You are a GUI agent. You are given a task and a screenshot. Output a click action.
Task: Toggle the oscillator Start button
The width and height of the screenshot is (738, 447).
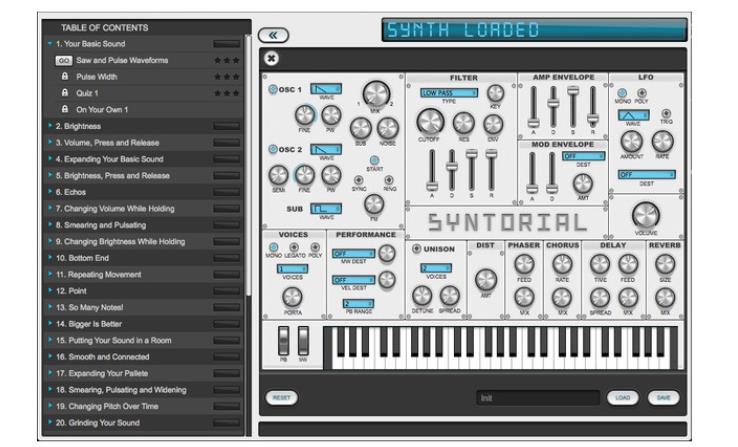click(374, 160)
